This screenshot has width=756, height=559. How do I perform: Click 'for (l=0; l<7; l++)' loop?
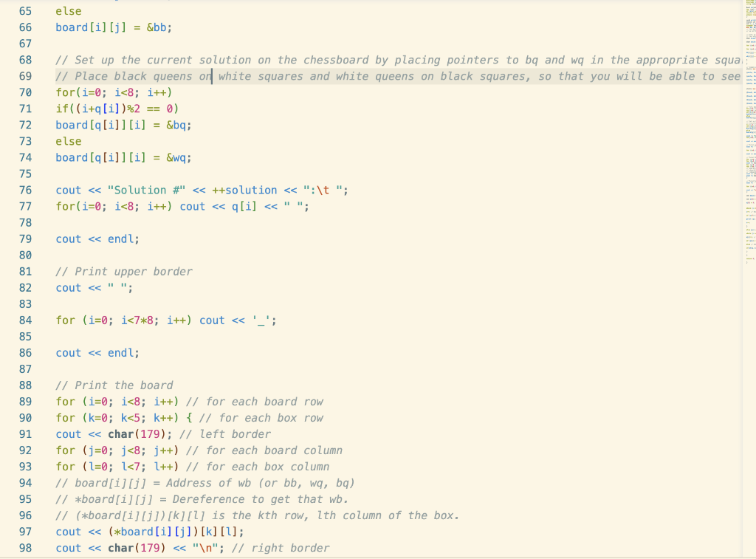coord(117,467)
